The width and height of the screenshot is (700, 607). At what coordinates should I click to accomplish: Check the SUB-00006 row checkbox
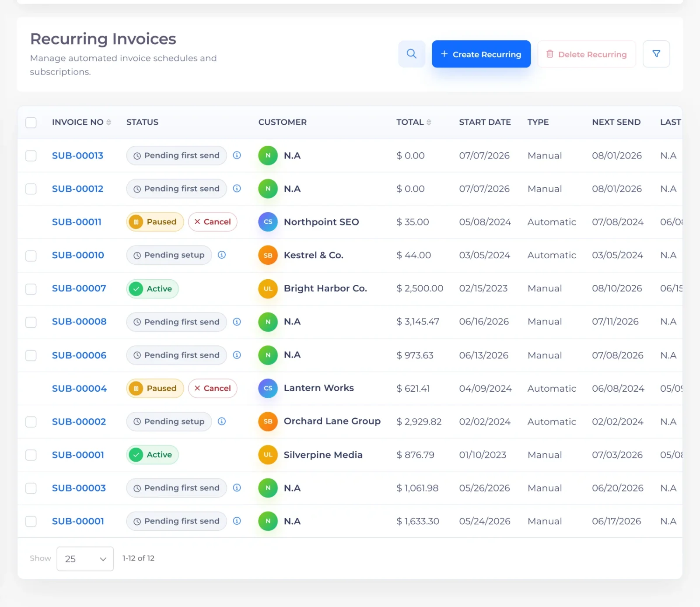pos(31,355)
